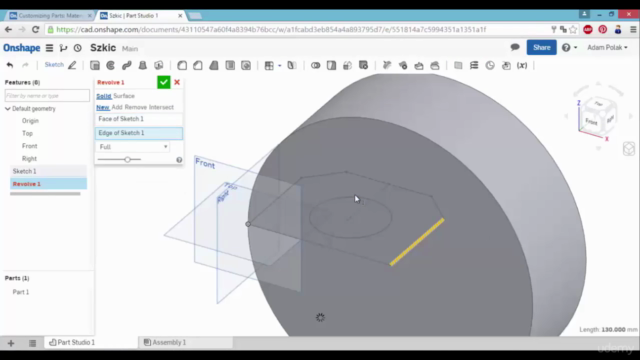Confirm Revolve 1 with green checkmark
The image size is (640, 360).
(x=164, y=82)
